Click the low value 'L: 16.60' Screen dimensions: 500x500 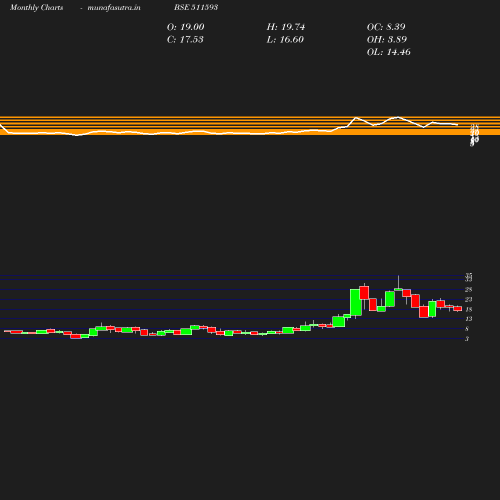[x=285, y=40]
